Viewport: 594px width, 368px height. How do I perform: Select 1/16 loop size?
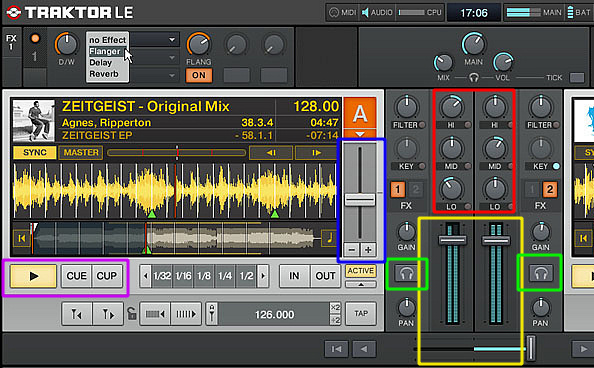183,276
